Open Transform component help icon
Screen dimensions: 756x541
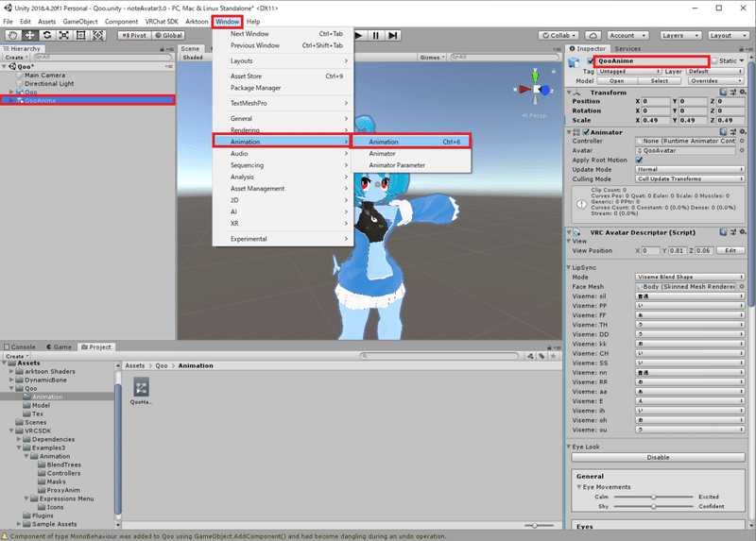pyautogui.click(x=723, y=92)
